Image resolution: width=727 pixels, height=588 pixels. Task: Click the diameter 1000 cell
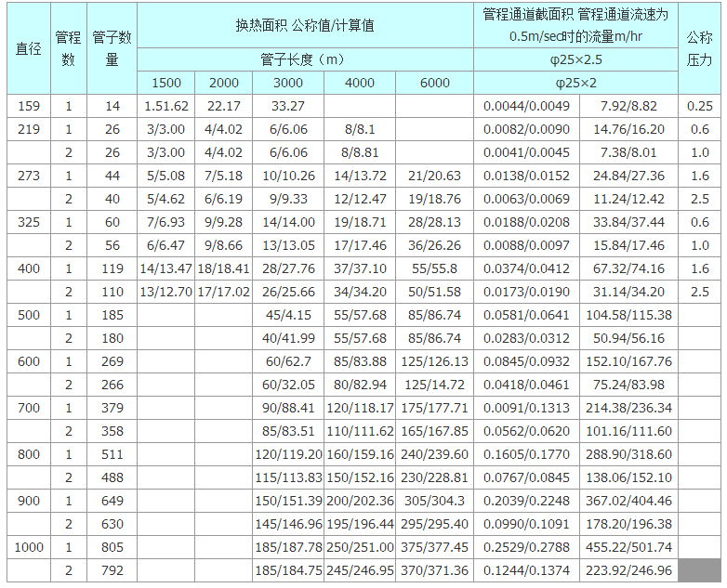[29, 547]
